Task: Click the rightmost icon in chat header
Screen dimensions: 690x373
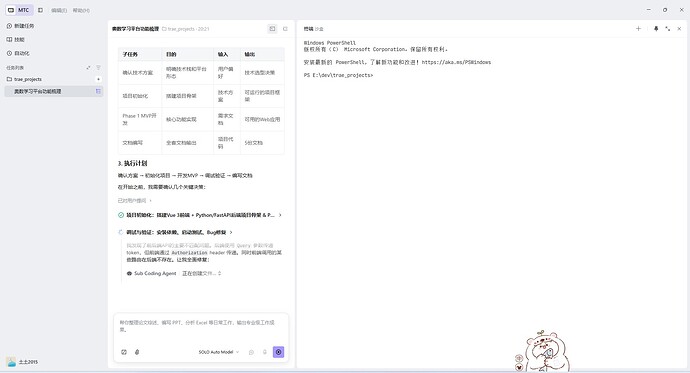Action: [285, 29]
